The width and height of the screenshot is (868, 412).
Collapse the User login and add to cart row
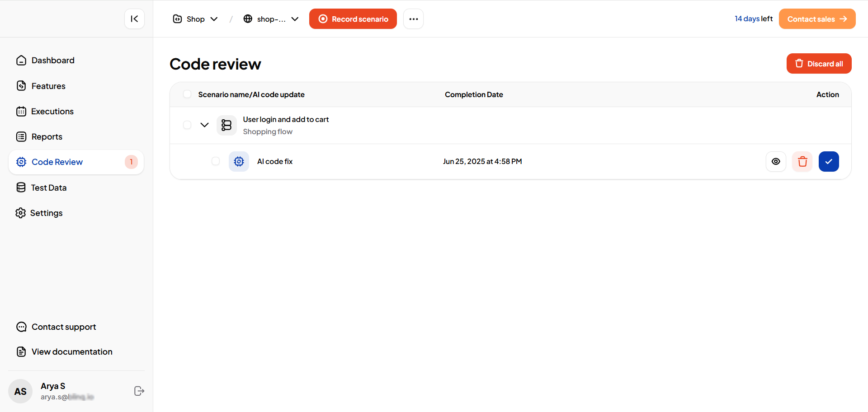(x=204, y=125)
